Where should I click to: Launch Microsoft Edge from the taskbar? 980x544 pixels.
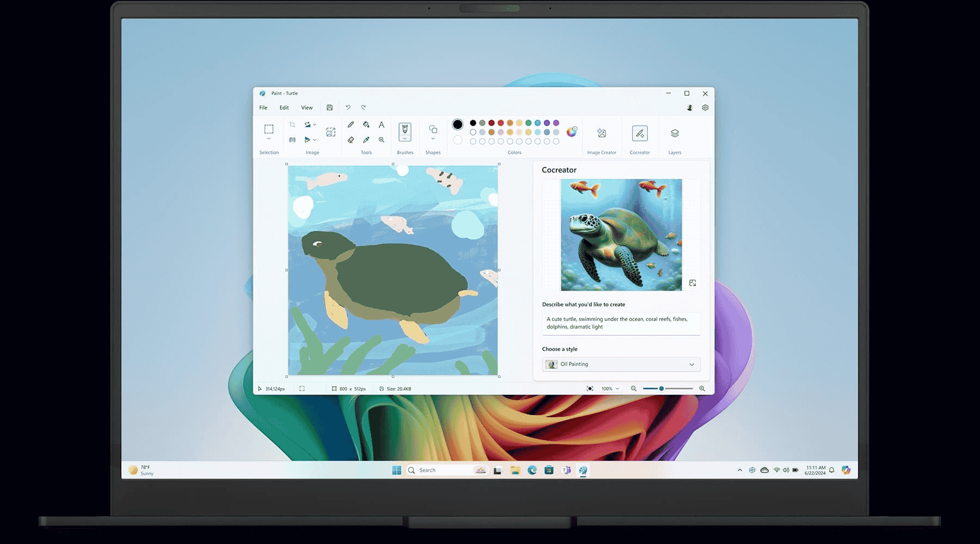[532, 470]
